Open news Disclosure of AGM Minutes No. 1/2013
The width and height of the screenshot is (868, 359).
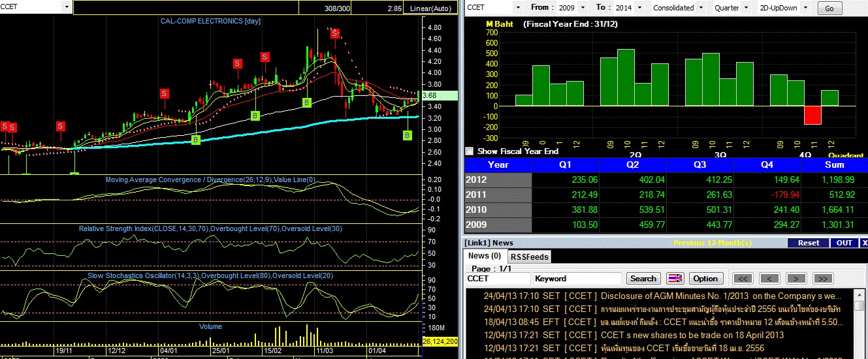click(720, 296)
